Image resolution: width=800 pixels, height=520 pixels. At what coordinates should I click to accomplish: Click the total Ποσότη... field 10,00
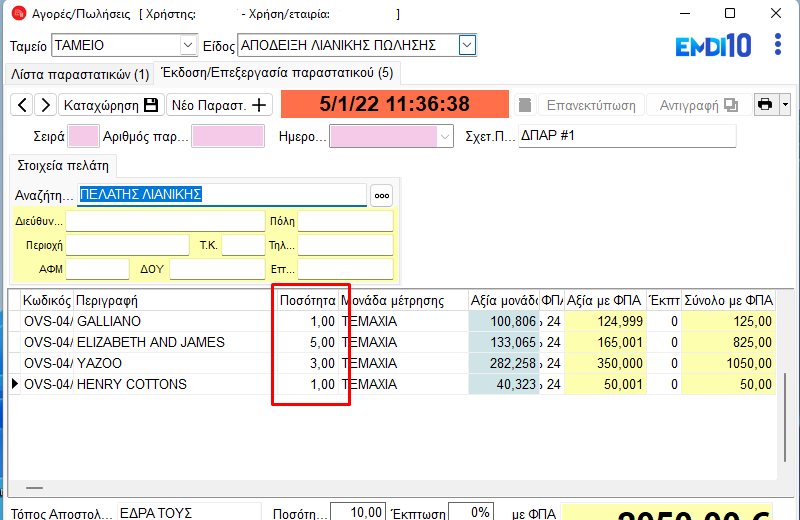click(358, 512)
